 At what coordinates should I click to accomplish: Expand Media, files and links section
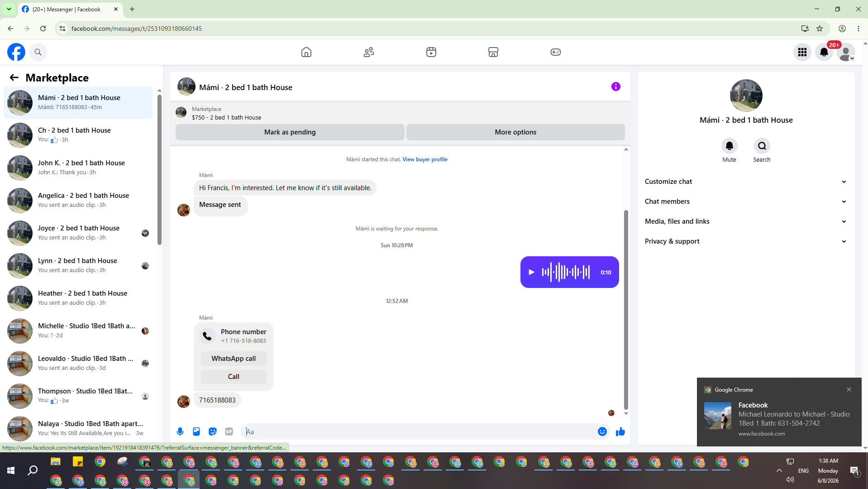(746, 221)
